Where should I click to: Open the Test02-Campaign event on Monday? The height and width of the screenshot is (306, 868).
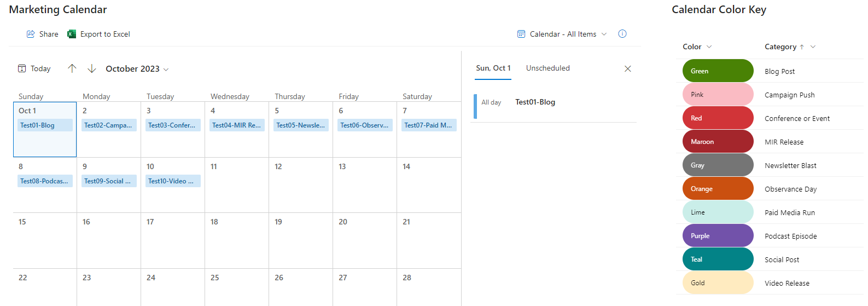click(108, 125)
